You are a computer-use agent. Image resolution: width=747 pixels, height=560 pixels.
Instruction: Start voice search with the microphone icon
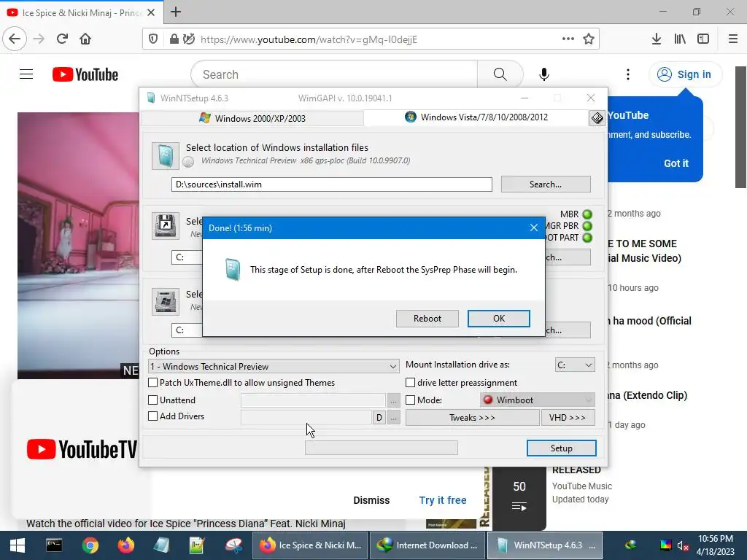tap(544, 74)
